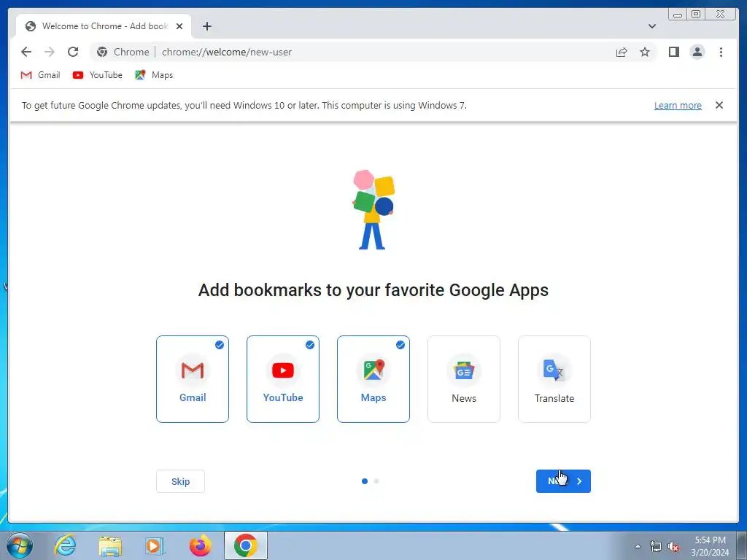Open the taskbar clock showing 5:54 PM
The height and width of the screenshot is (560, 747).
(710, 546)
